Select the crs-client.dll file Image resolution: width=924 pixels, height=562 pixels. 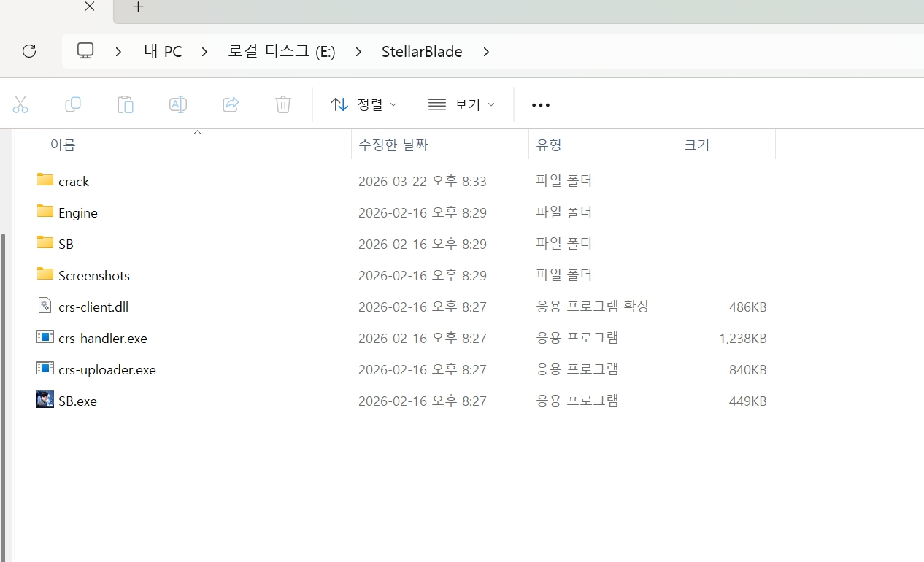(93, 307)
